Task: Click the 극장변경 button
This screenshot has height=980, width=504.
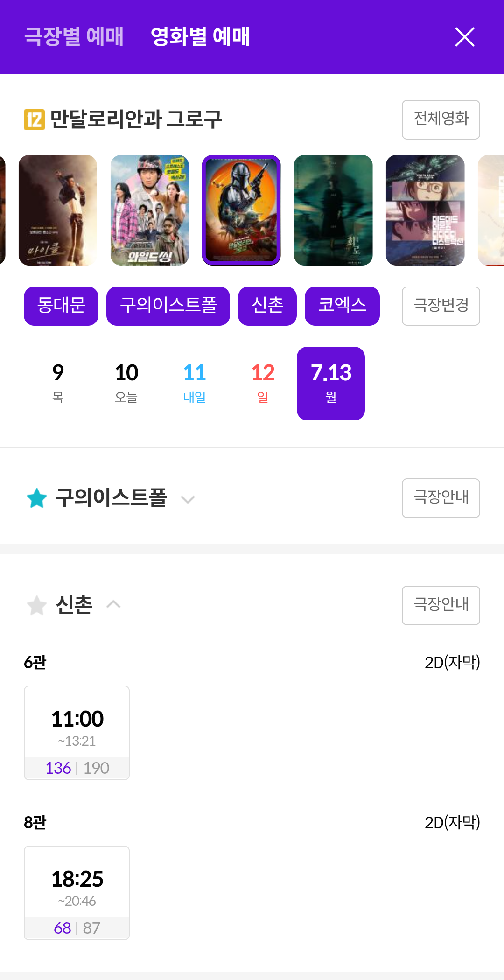Action: (441, 306)
